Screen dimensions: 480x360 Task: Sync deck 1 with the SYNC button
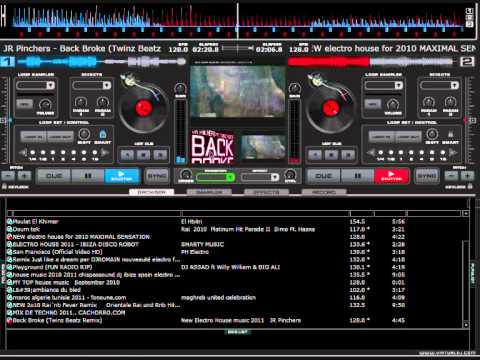tap(157, 176)
